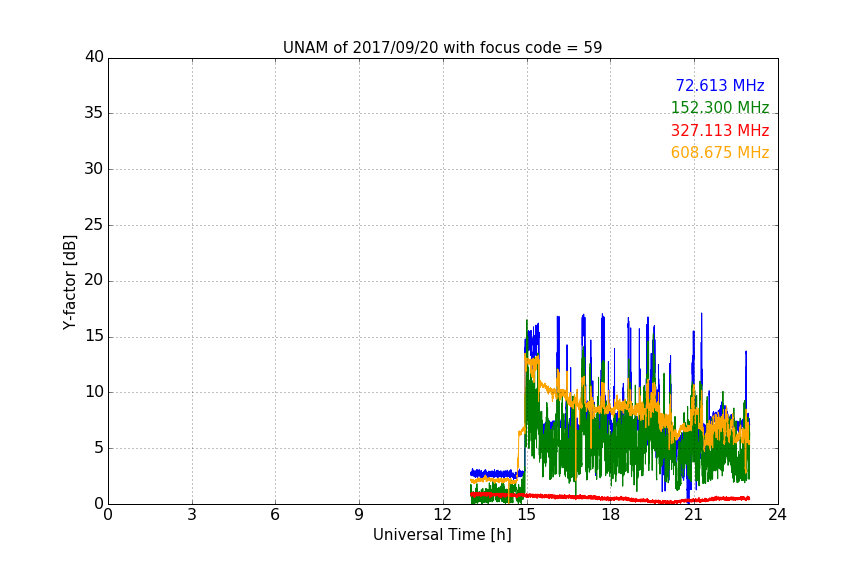Click the y-axis tick label 35
The width and height of the screenshot is (864, 576).
(94, 113)
